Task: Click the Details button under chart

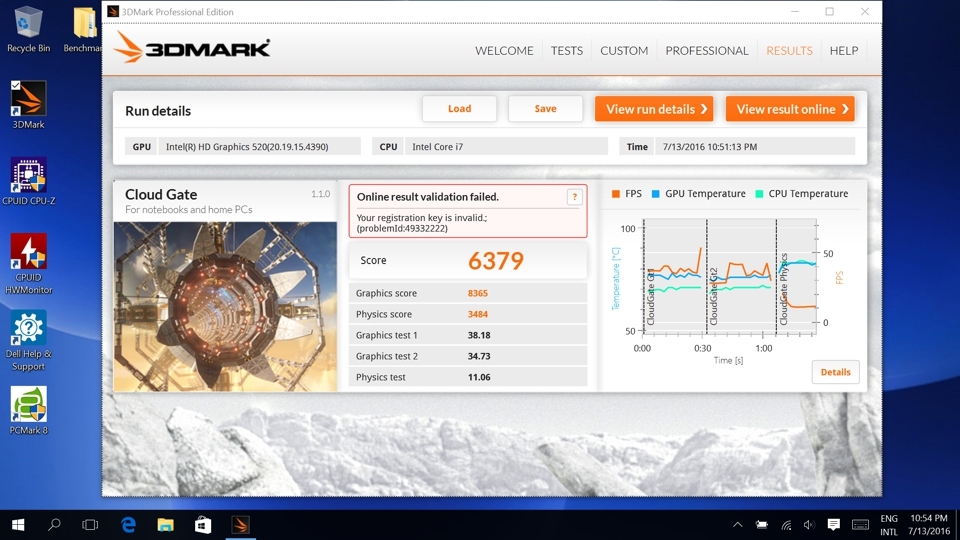Action: coord(835,372)
